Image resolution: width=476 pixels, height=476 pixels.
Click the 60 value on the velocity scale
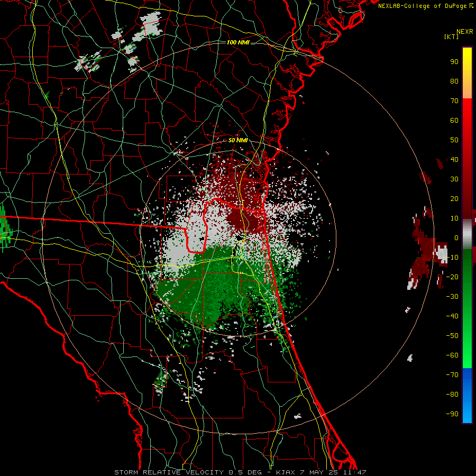[454, 120]
